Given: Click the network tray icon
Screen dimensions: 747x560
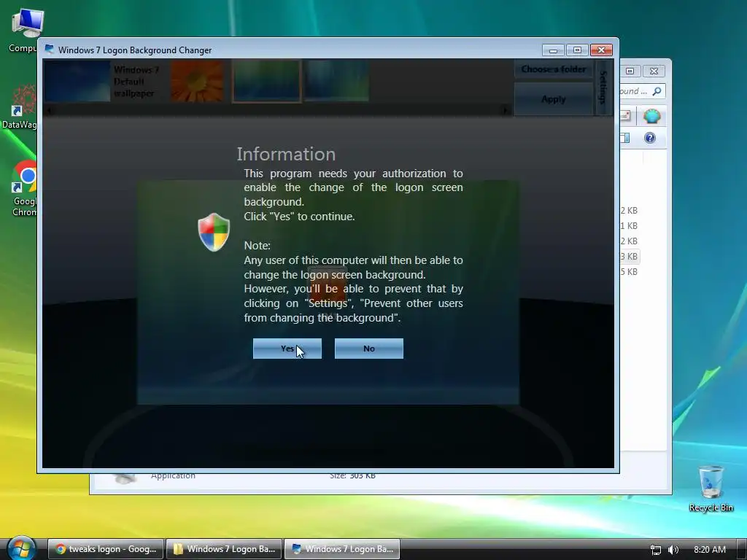Looking at the screenshot, I should click(x=656, y=550).
